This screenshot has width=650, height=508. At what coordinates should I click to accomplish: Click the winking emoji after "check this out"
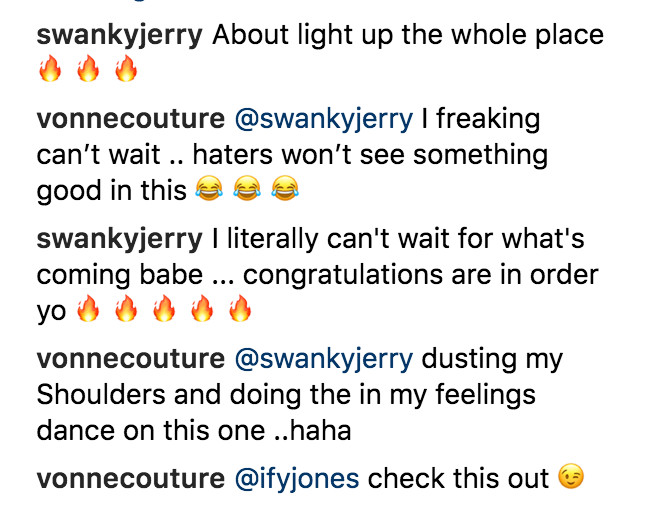(571, 479)
